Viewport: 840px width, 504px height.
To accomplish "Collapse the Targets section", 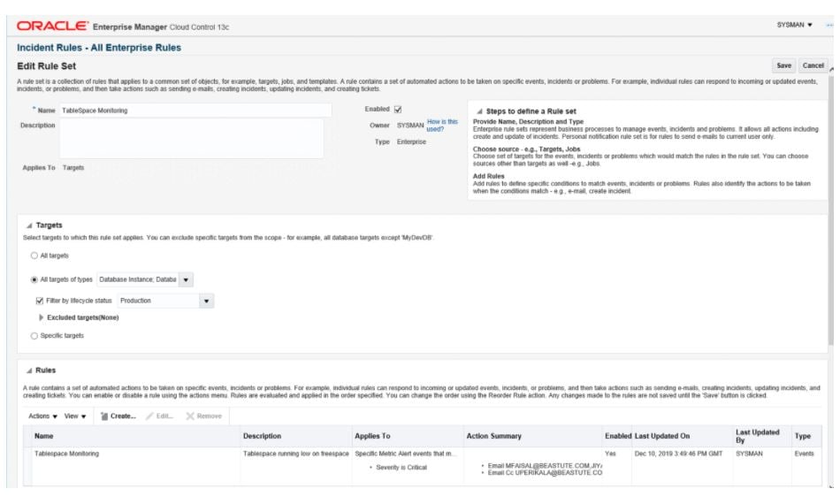I will 29,225.
